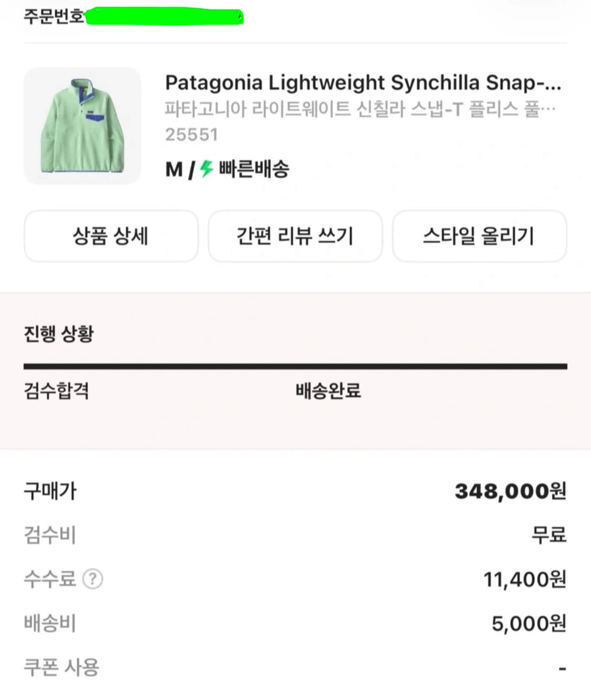Click the 주문번호 order number label
This screenshot has height=700, width=591.
coord(54,17)
